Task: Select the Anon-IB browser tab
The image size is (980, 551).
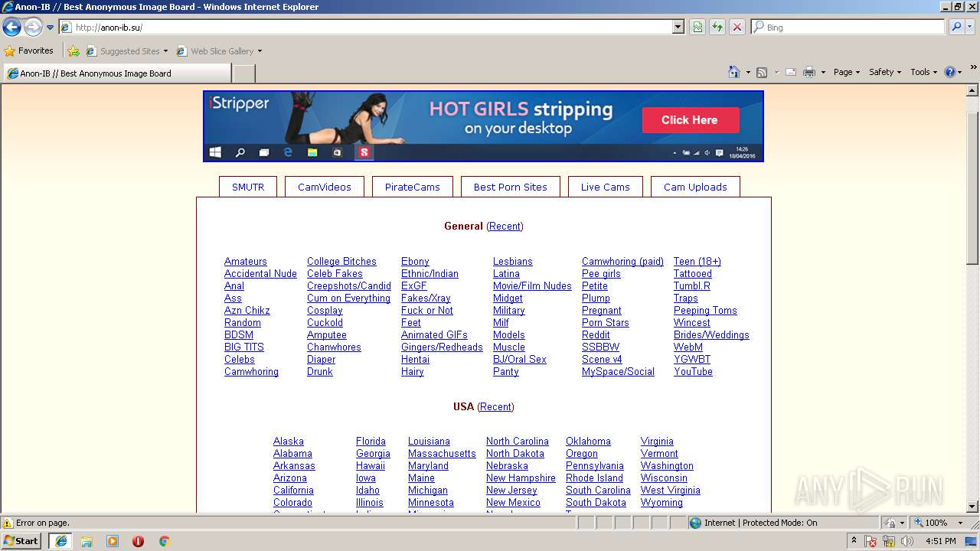Action: [x=117, y=73]
